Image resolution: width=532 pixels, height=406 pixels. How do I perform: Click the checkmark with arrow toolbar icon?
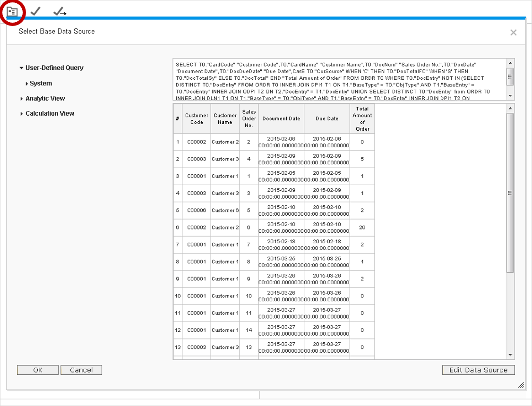click(x=59, y=12)
